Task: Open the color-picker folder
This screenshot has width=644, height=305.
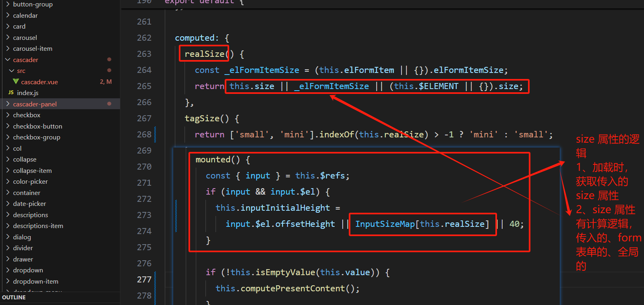Action: 30,181
